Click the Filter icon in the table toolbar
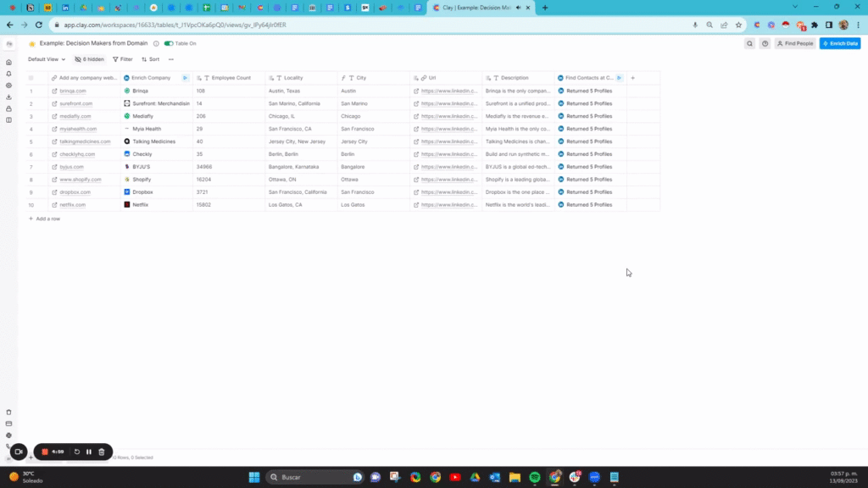Screen dimensions: 868x488 116,59
